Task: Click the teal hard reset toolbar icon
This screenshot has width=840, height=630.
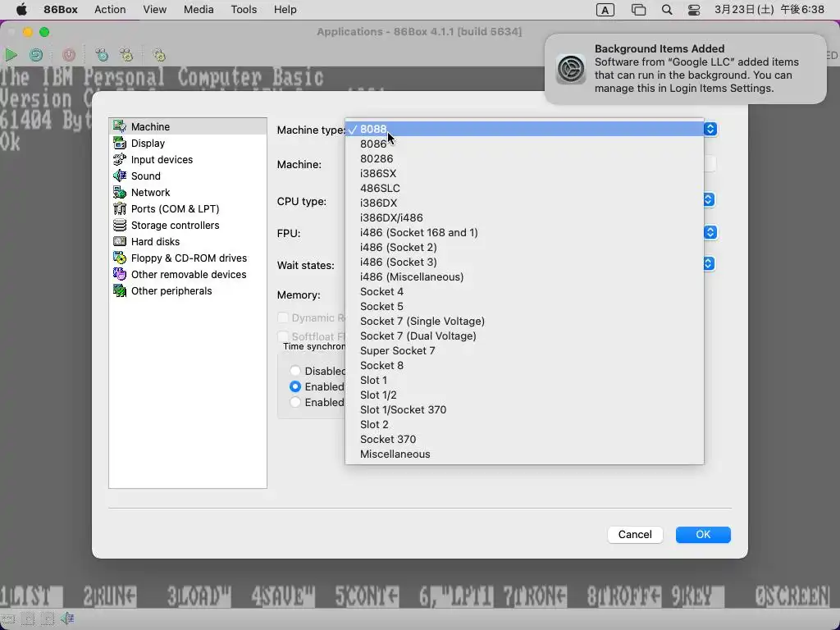Action: click(x=36, y=55)
